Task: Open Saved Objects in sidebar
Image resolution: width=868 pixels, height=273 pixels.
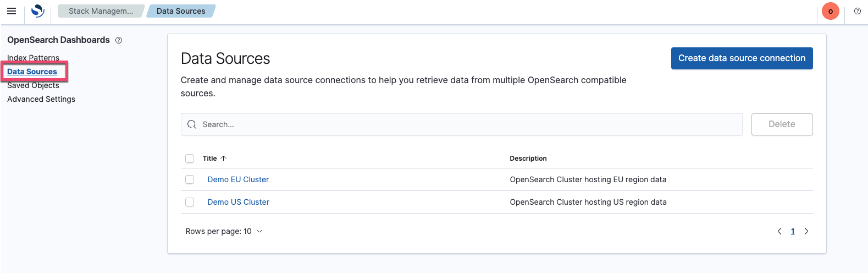Action: click(x=33, y=85)
